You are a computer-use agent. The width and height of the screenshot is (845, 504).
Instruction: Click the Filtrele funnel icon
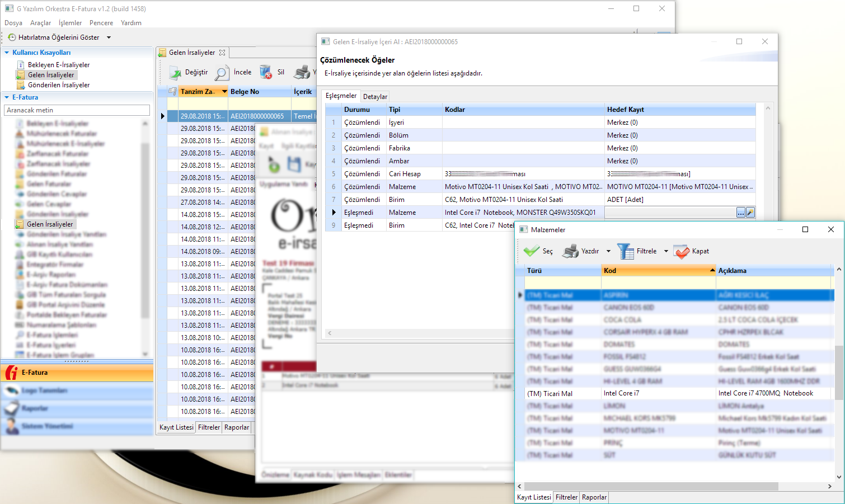pyautogui.click(x=625, y=251)
